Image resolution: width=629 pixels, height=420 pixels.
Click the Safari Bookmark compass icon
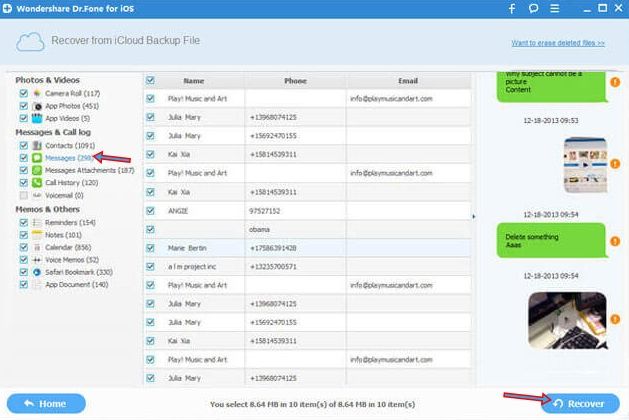click(x=37, y=272)
